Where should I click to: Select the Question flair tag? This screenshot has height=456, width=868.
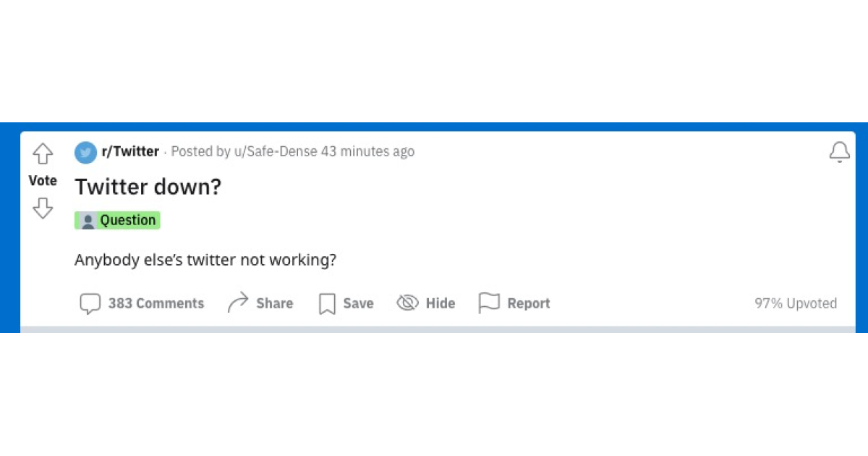click(117, 220)
